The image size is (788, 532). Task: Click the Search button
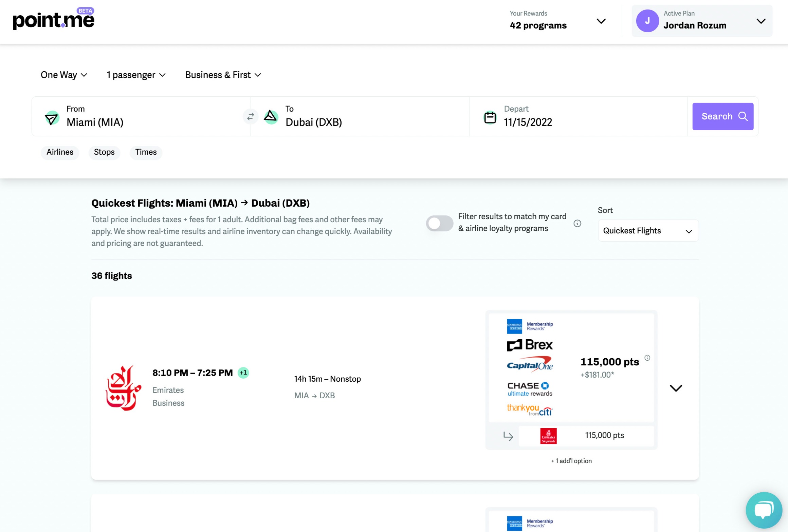tap(722, 116)
